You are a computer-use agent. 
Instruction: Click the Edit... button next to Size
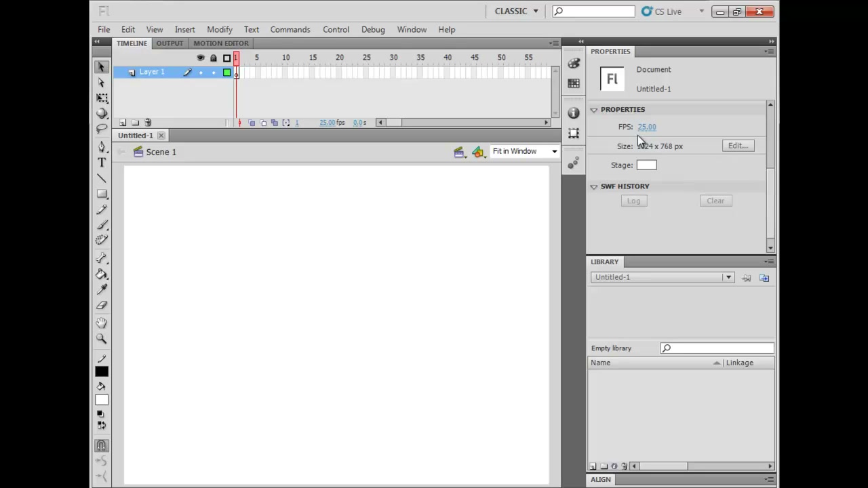[737, 146]
